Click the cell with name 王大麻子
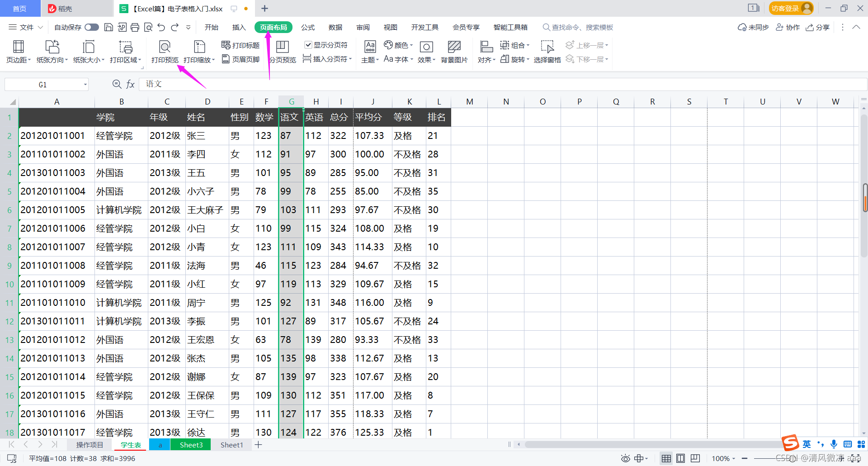 pos(207,210)
